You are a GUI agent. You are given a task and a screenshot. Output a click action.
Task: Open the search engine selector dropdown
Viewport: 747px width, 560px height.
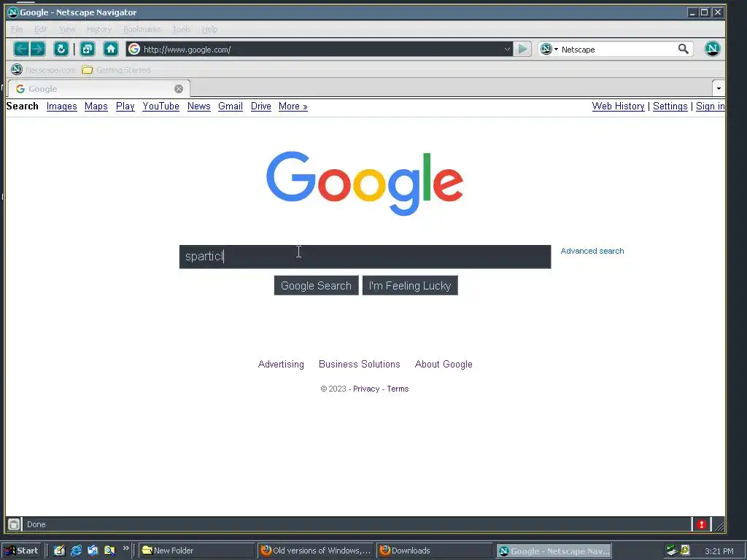pos(549,49)
